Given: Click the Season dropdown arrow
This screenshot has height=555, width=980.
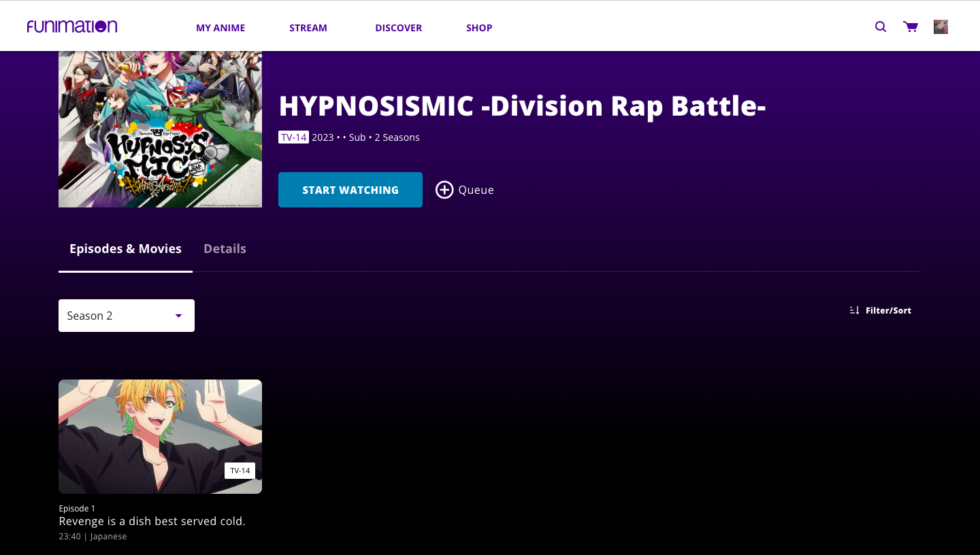Looking at the screenshot, I should click(x=178, y=316).
